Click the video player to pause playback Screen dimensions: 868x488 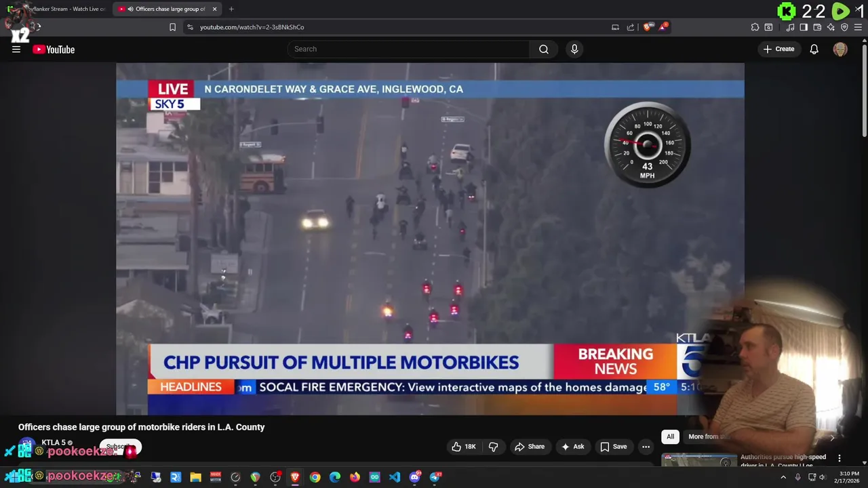point(430,239)
